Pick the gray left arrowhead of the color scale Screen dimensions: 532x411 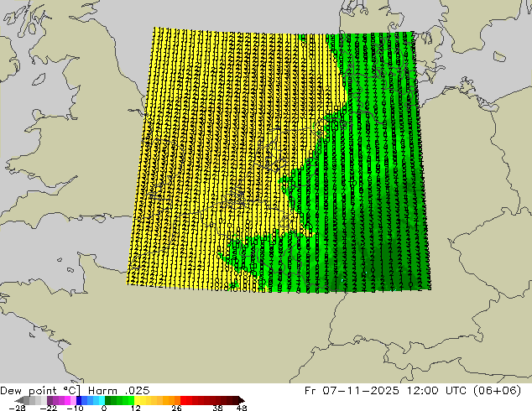coord(19,400)
